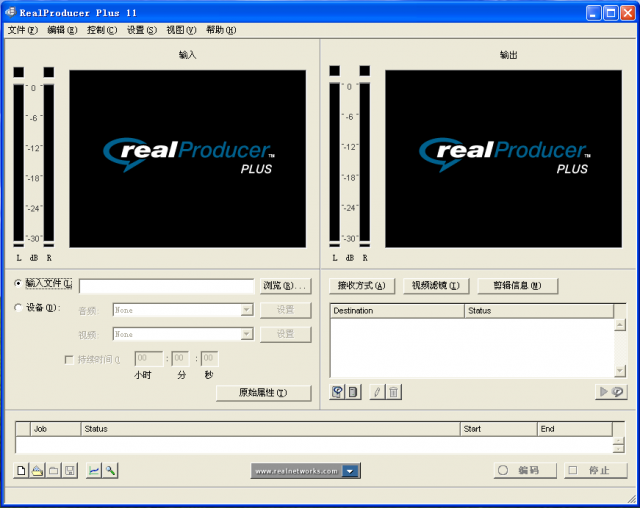Open the statistics graph icon

pyautogui.click(x=94, y=470)
